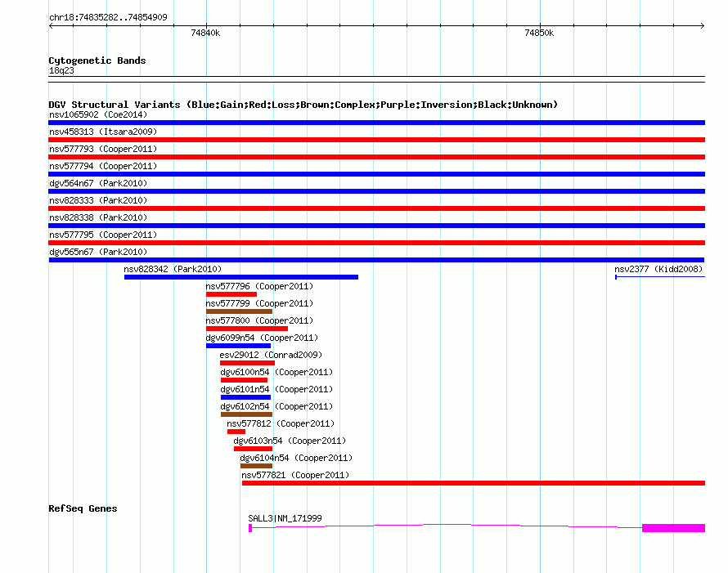Select red bar under nsv828333 (Park2010)
Screen dimensions: 728x573
coord(376,208)
